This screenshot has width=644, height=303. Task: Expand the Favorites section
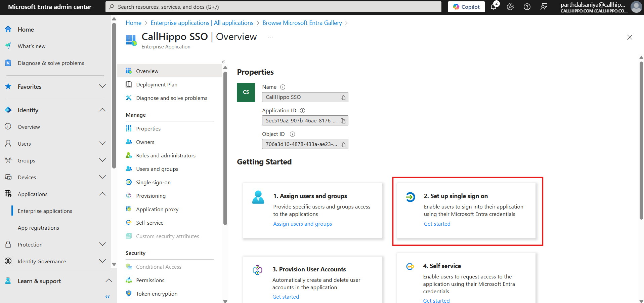tap(102, 86)
